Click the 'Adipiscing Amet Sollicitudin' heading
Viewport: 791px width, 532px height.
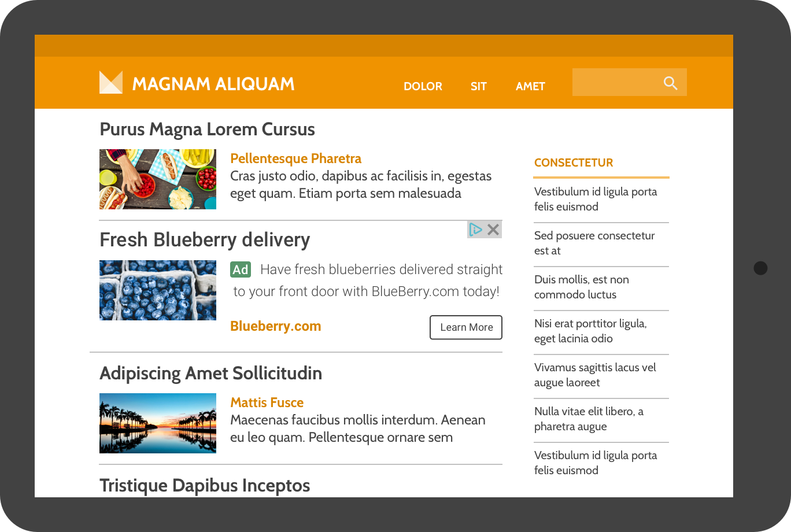click(x=210, y=374)
